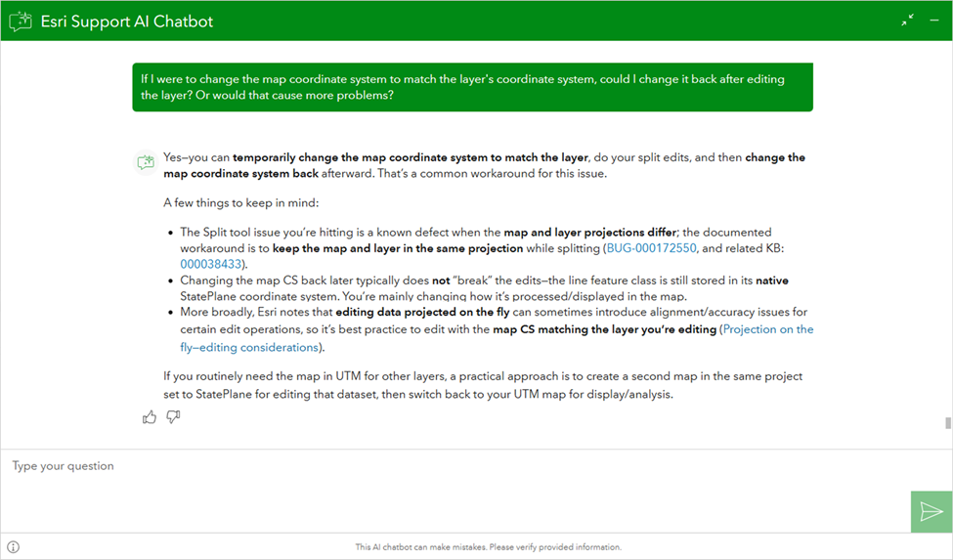Click the Esri Support AI Chatbot title
The height and width of the screenshot is (560, 953).
127,22
